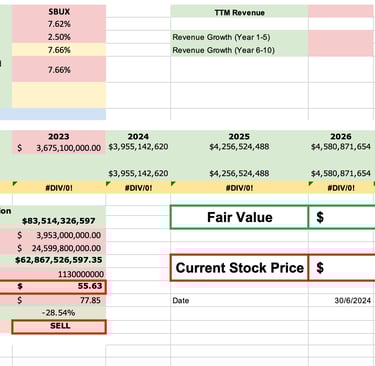The width and height of the screenshot is (375, 366).
Task: Click the Current Stock Price value box
Action: pyautogui.click(x=342, y=268)
